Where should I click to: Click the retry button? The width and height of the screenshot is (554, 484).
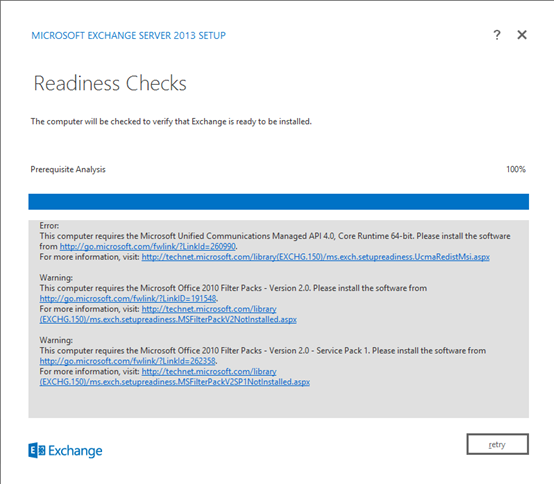coord(497,444)
